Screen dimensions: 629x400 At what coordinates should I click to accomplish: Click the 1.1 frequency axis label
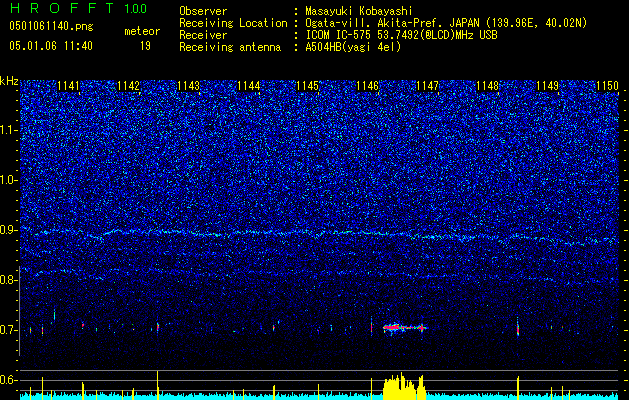(9, 131)
